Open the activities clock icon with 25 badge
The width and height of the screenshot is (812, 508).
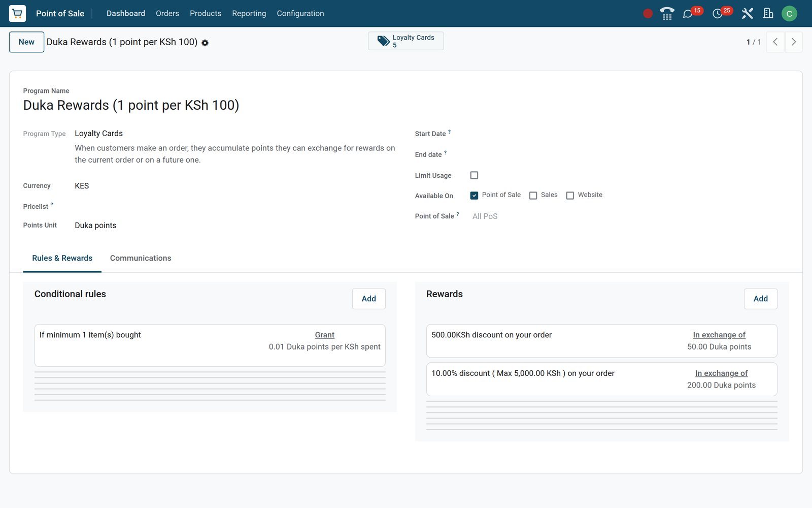718,14
